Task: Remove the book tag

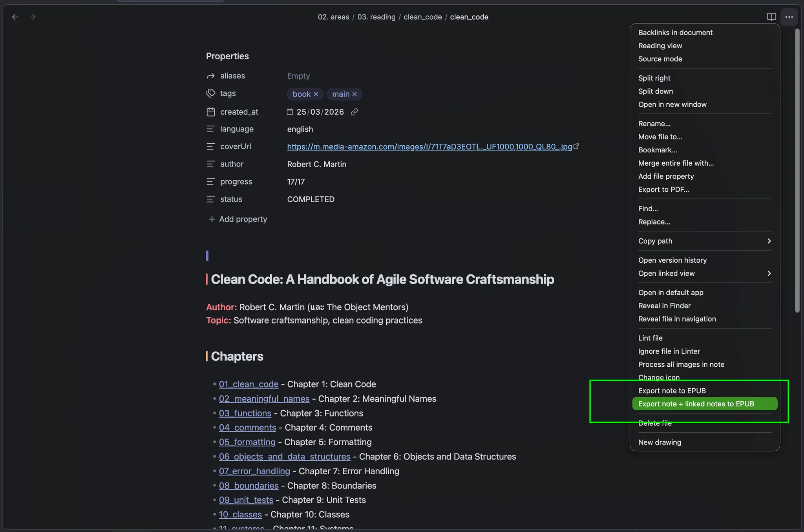Action: [x=316, y=94]
